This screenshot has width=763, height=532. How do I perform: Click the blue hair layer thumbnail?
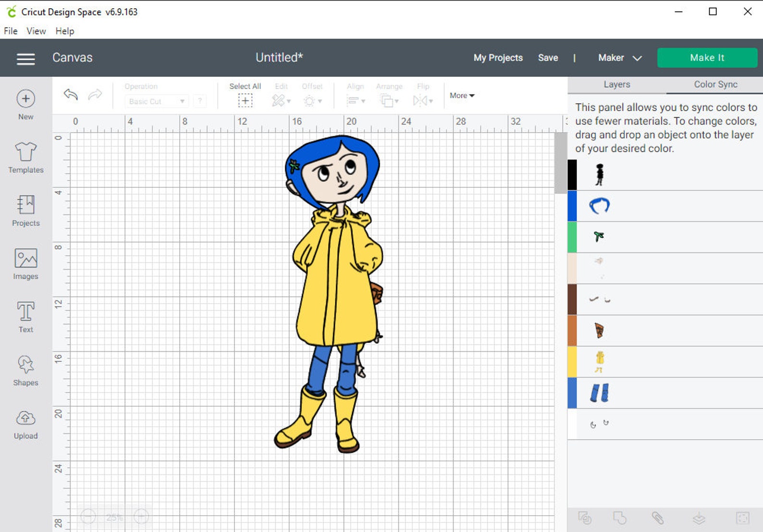click(599, 206)
